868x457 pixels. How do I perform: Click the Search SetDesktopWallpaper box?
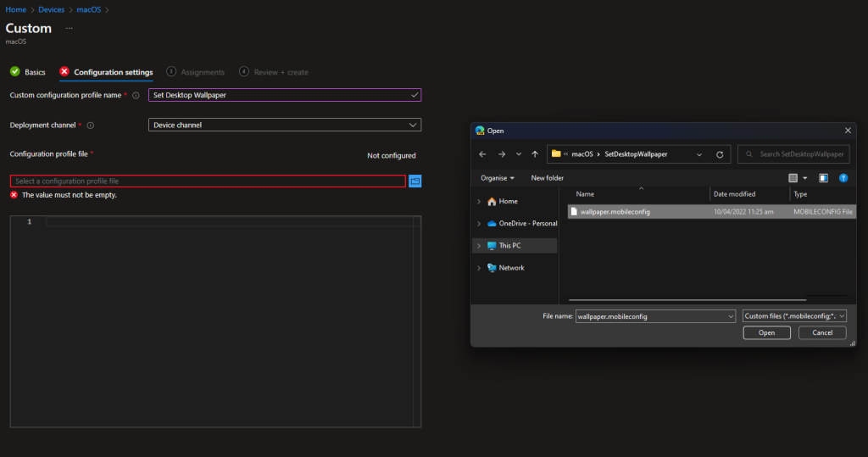coord(793,154)
